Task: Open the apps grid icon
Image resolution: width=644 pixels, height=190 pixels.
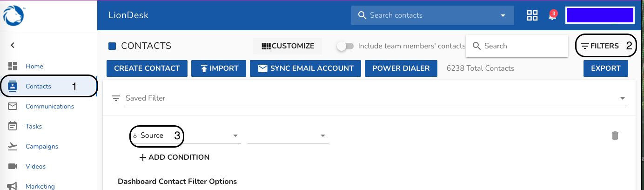Action: click(x=532, y=15)
